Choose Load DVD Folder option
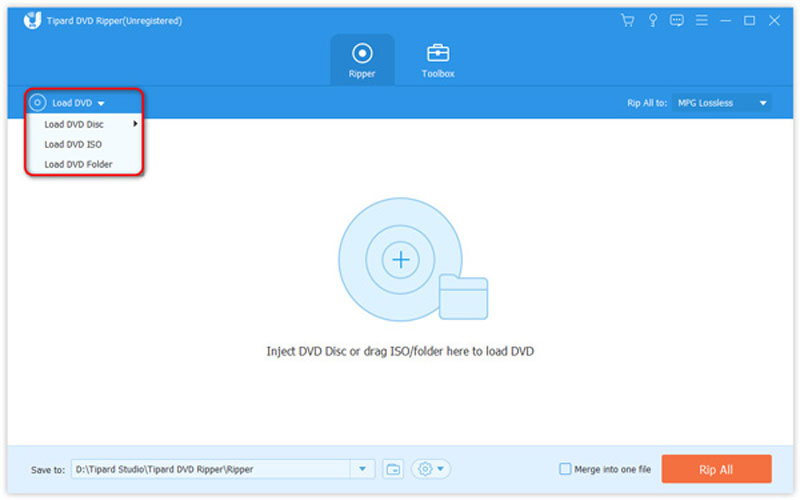The width and height of the screenshot is (800, 500). (x=78, y=164)
